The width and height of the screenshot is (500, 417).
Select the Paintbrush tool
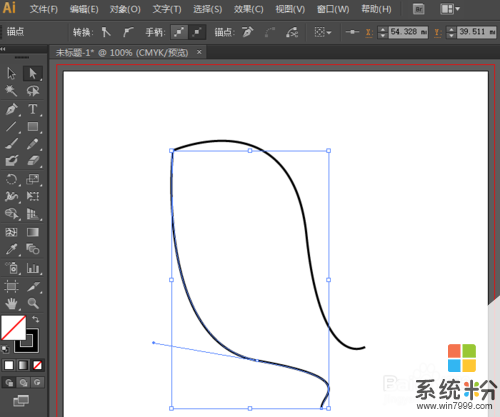point(11,144)
